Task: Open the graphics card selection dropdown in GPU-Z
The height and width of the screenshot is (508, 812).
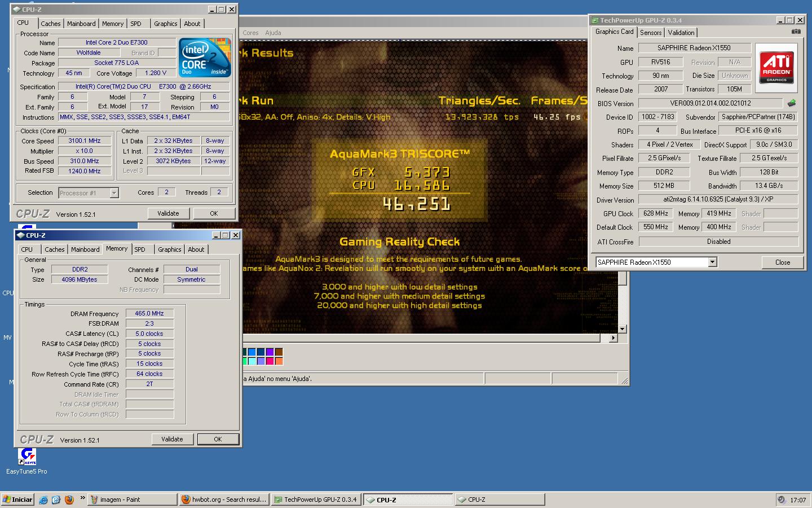Action: [x=712, y=262]
